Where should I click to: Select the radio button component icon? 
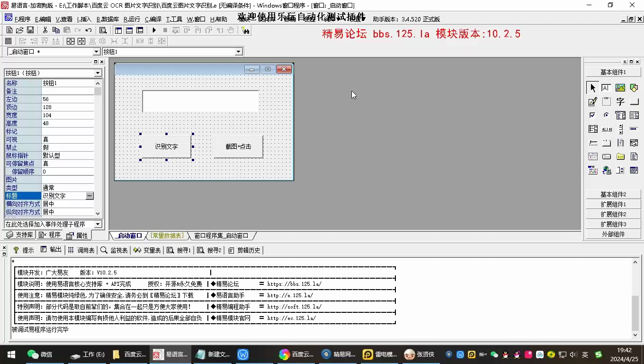607,115
